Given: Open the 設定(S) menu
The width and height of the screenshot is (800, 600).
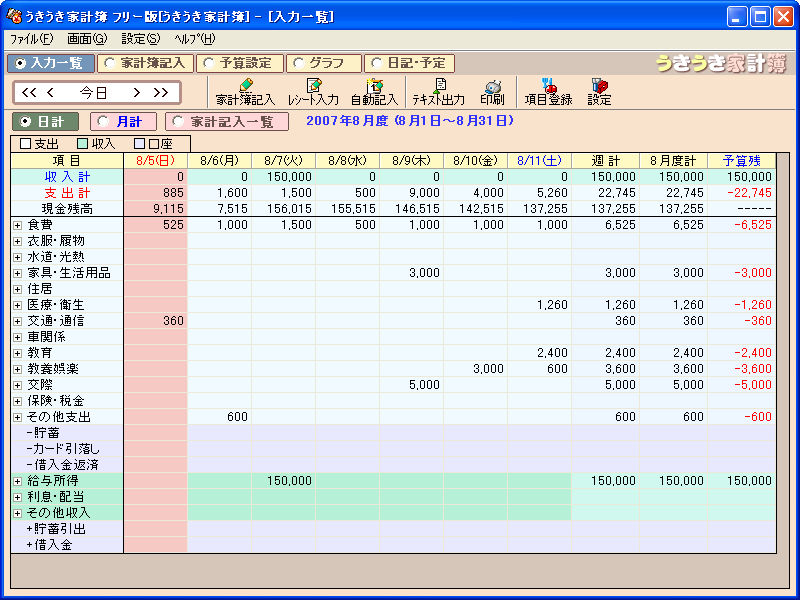Looking at the screenshot, I should pyautogui.click(x=141, y=39).
